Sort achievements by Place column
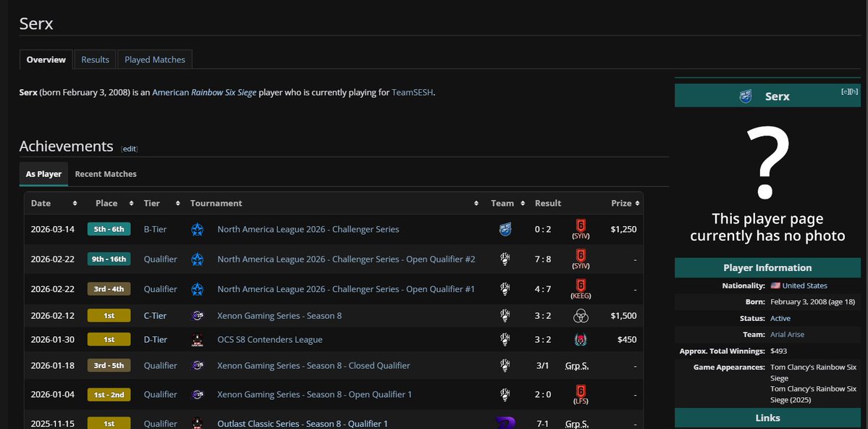868x429 pixels. coord(131,204)
